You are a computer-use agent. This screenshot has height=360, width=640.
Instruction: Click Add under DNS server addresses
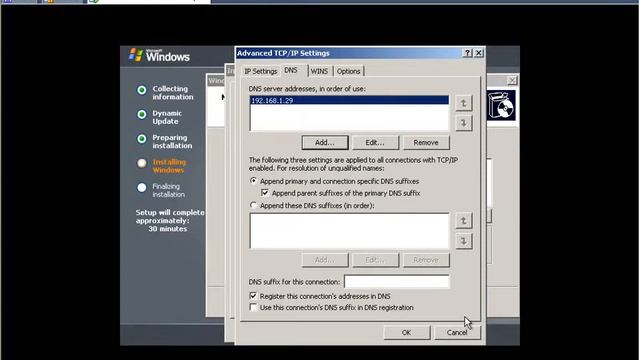click(325, 142)
